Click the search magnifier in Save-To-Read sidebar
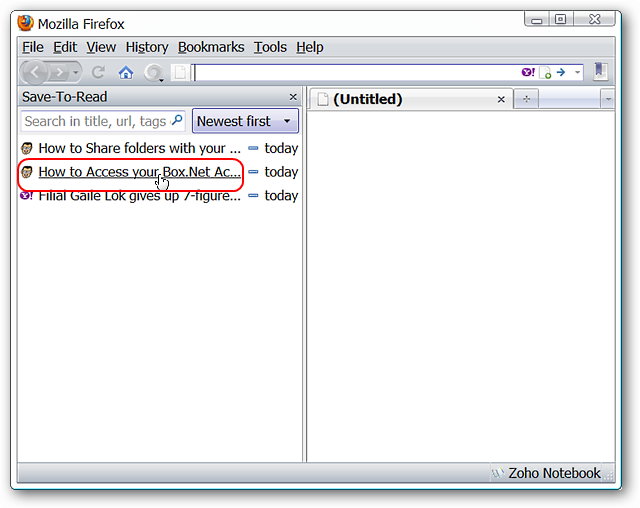The height and width of the screenshot is (508, 640). click(177, 120)
